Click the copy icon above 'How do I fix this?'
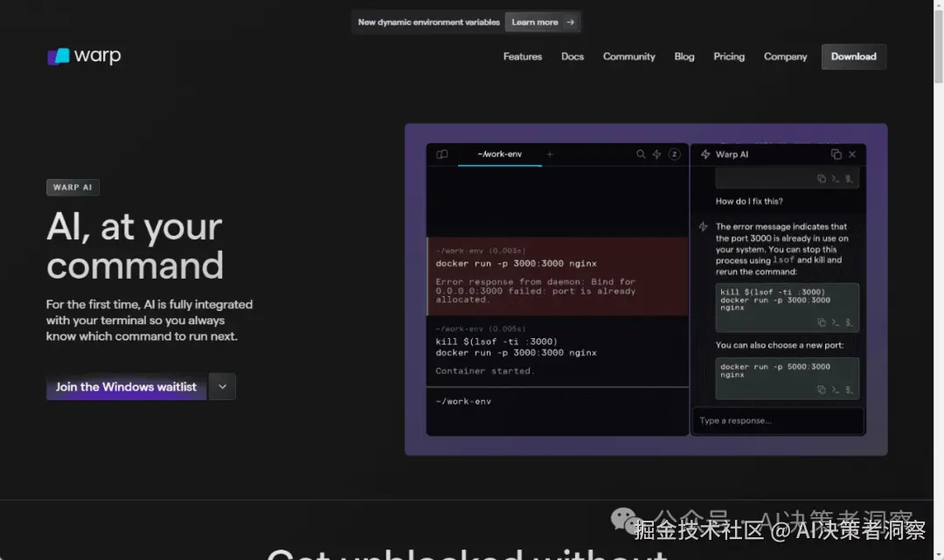The image size is (944, 560). (x=821, y=178)
